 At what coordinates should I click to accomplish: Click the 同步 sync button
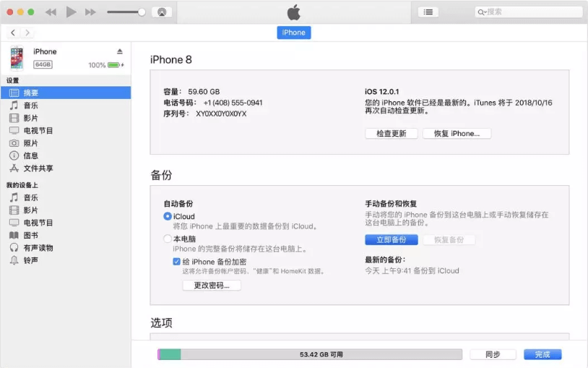(x=493, y=354)
